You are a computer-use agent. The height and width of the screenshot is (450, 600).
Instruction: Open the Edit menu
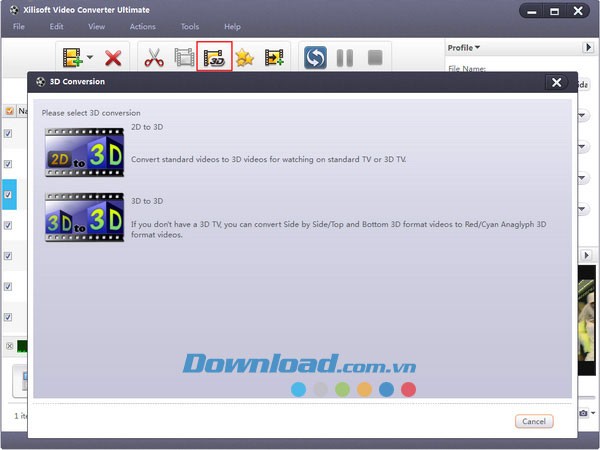[56, 26]
